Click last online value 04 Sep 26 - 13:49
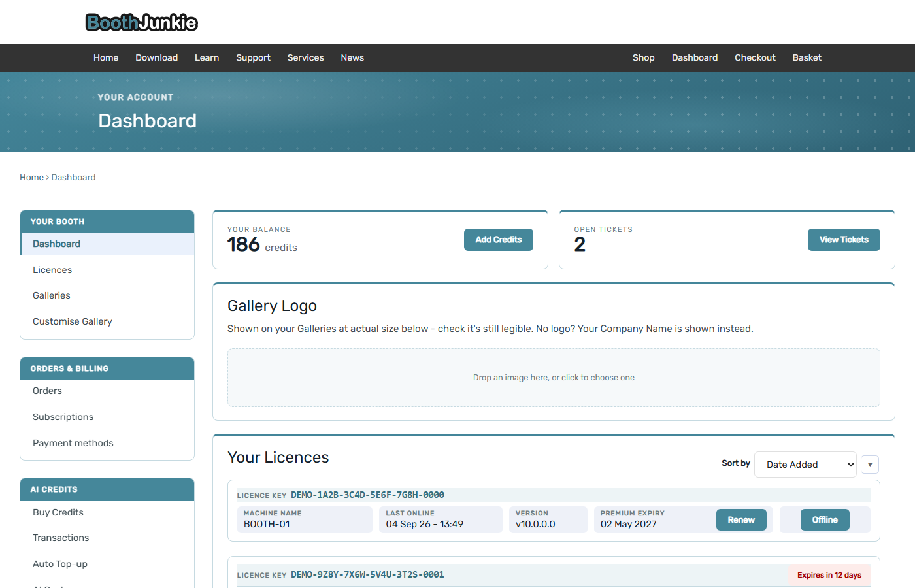The height and width of the screenshot is (588, 915). [x=425, y=524]
